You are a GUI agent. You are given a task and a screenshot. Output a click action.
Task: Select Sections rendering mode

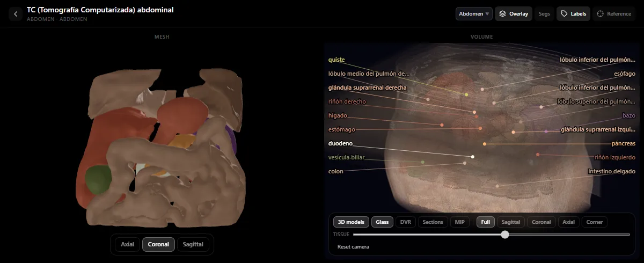point(433,222)
